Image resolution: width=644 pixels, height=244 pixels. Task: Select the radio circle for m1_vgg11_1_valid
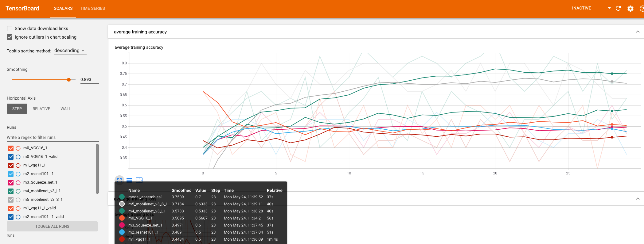(18, 208)
